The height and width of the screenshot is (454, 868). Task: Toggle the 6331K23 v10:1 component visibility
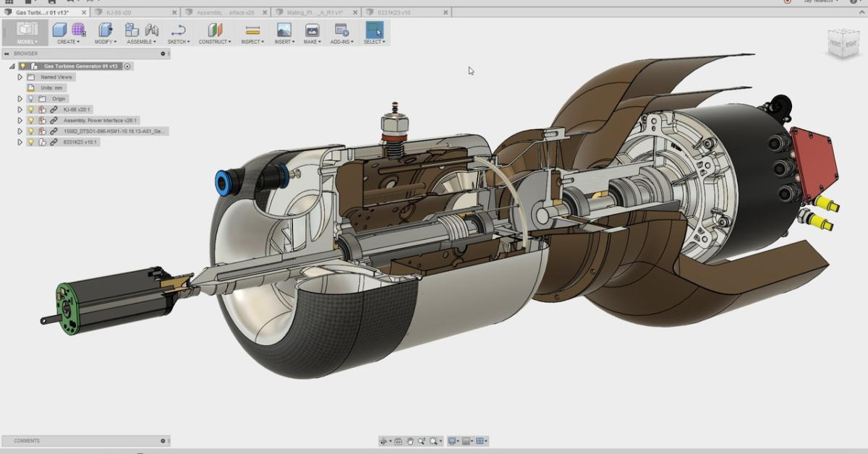coord(31,141)
